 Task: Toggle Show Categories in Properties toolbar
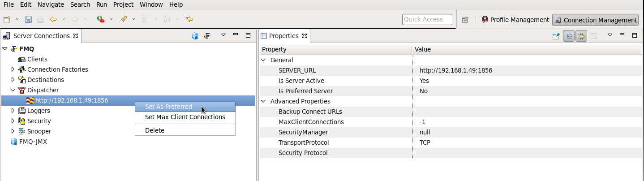tap(569, 36)
